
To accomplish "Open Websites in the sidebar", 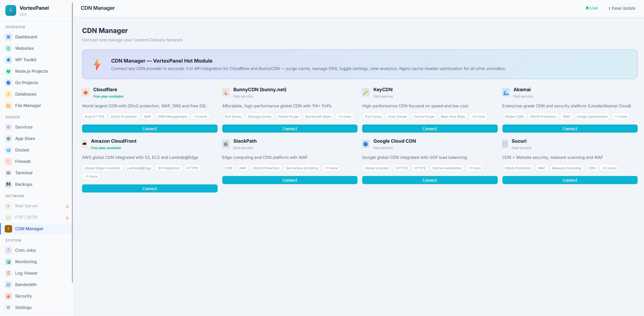I will (36, 48).
